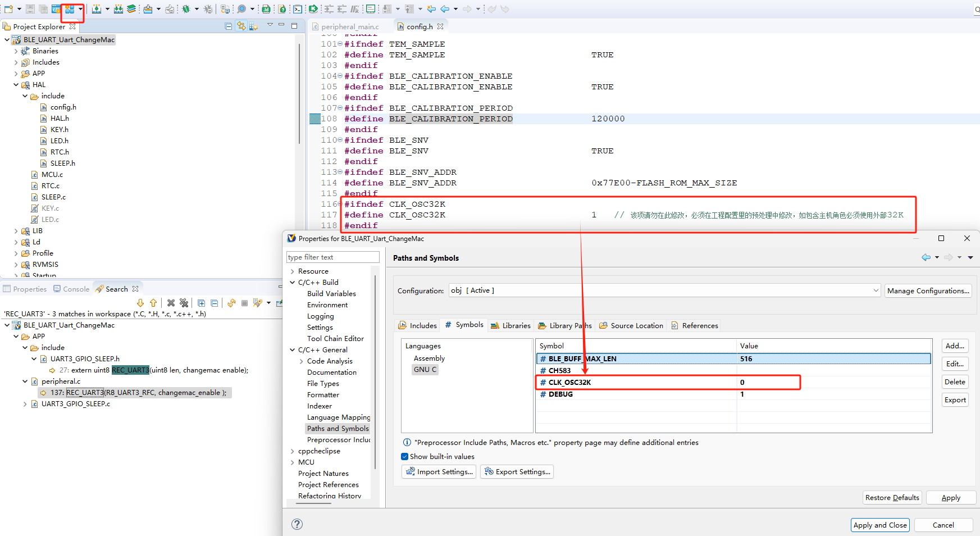This screenshot has width=980, height=536.
Task: Collapse peripheral.c in search results
Action: (x=25, y=381)
